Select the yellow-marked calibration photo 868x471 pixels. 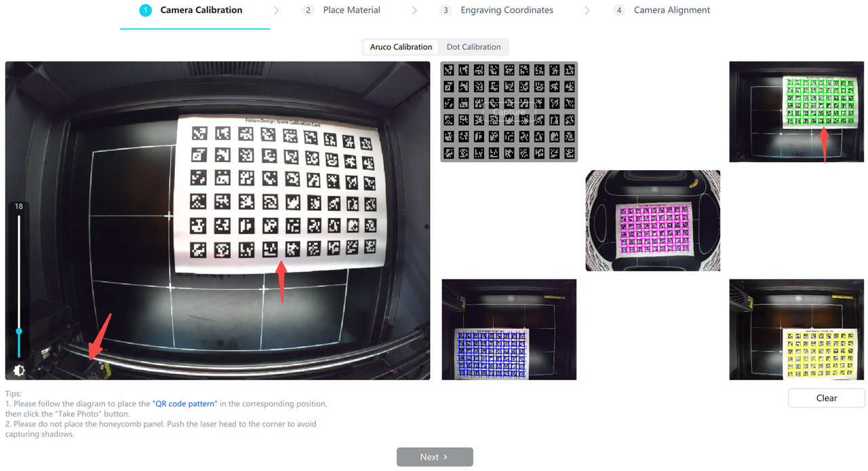click(796, 329)
